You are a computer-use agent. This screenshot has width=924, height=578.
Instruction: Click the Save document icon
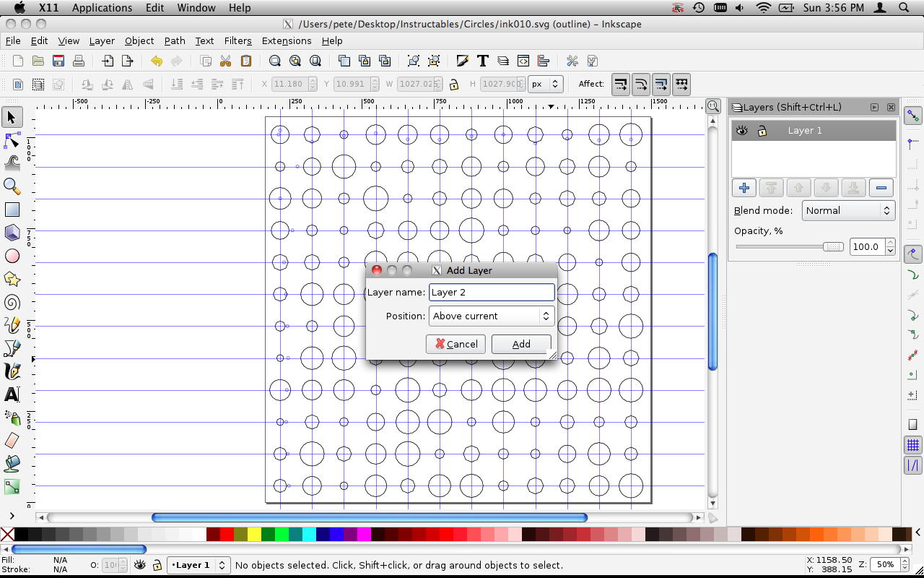[58, 61]
